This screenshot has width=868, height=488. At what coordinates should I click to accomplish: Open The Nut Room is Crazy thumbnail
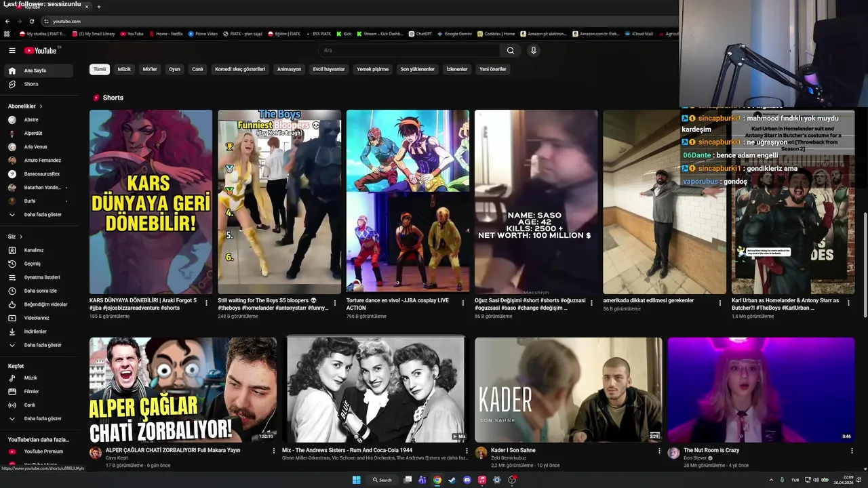762,390
